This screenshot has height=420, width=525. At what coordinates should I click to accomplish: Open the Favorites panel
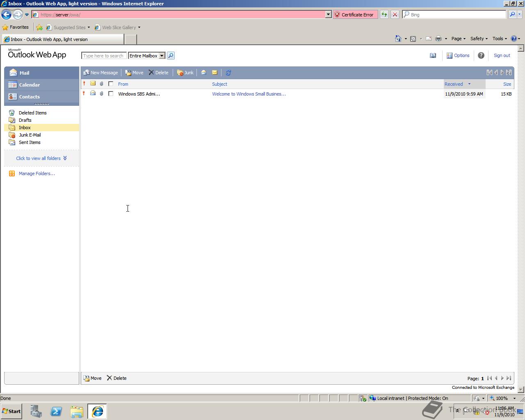pyautogui.click(x=16, y=27)
